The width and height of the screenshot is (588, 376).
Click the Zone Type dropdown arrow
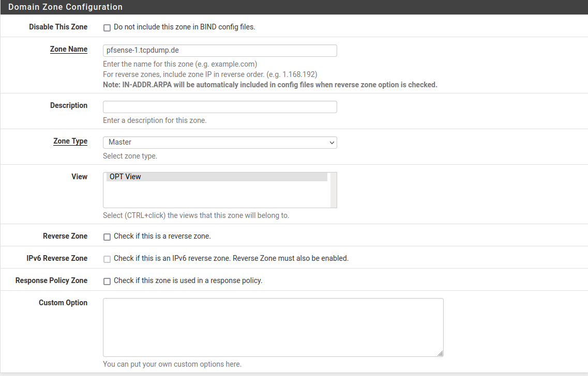[x=331, y=142]
